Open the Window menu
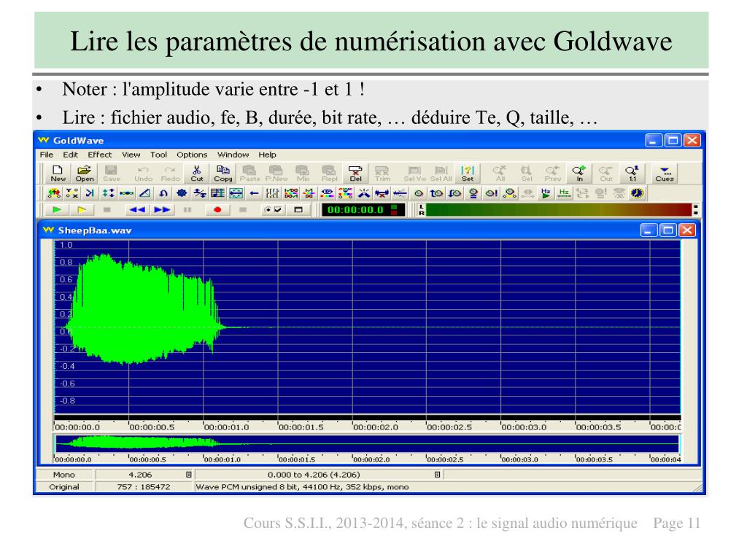This screenshot has width=747, height=560. tap(233, 155)
